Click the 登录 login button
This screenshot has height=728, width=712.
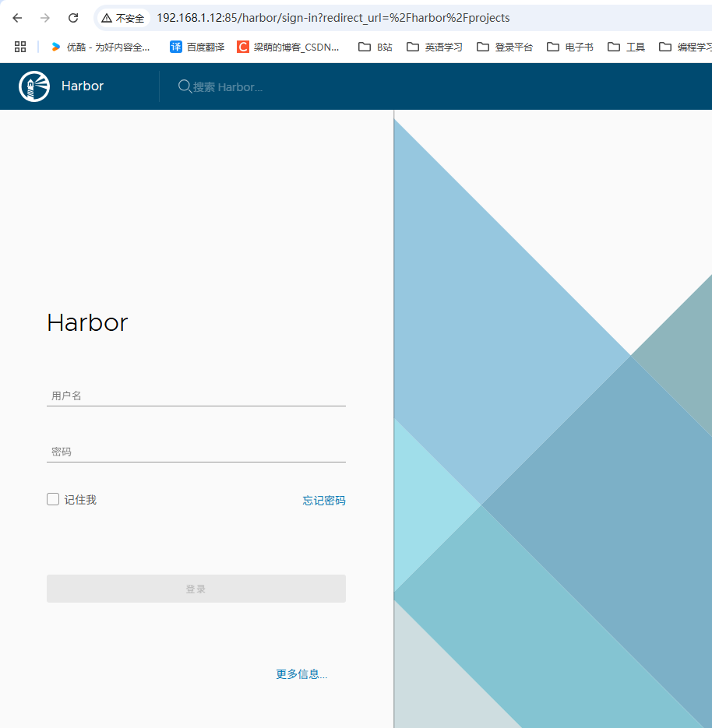196,589
